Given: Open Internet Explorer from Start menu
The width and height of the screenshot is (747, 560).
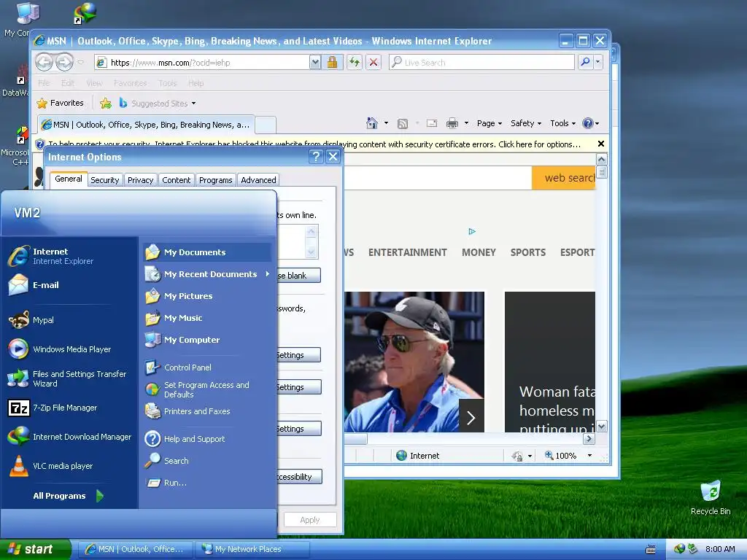Looking at the screenshot, I should [x=69, y=256].
